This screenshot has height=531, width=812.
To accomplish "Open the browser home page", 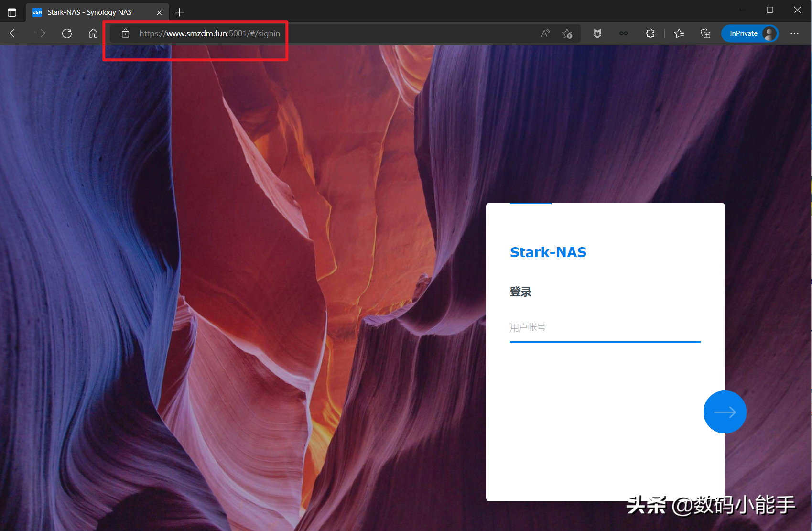I will pyautogui.click(x=93, y=33).
